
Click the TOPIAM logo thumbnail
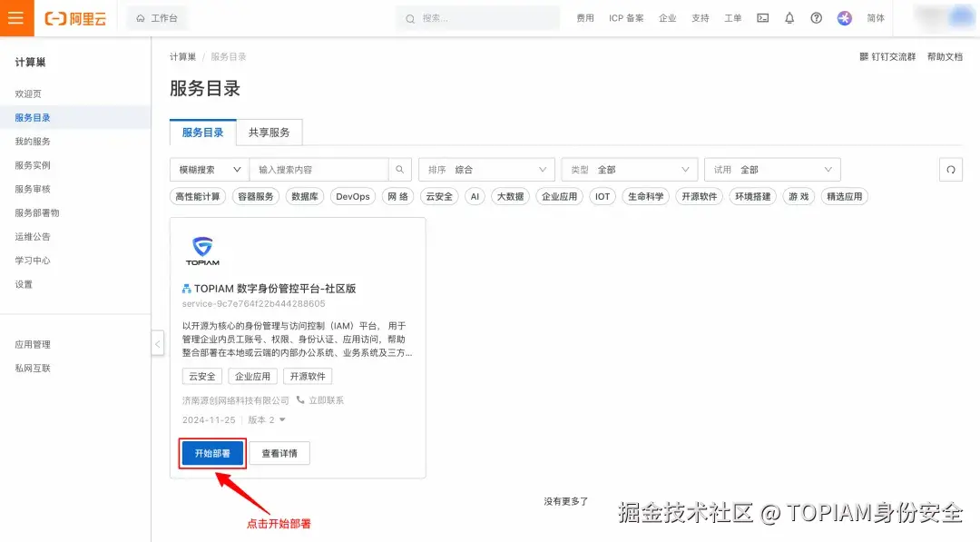(202, 251)
